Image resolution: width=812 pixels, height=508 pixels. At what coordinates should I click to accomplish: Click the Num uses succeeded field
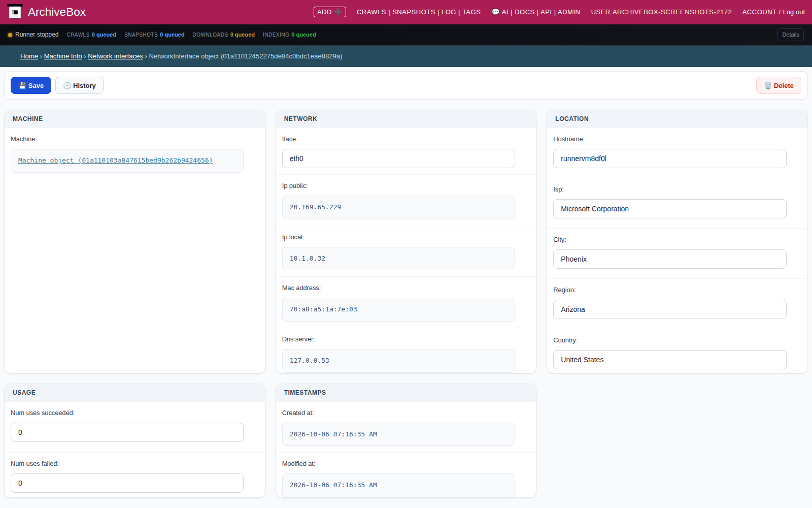coord(127,432)
